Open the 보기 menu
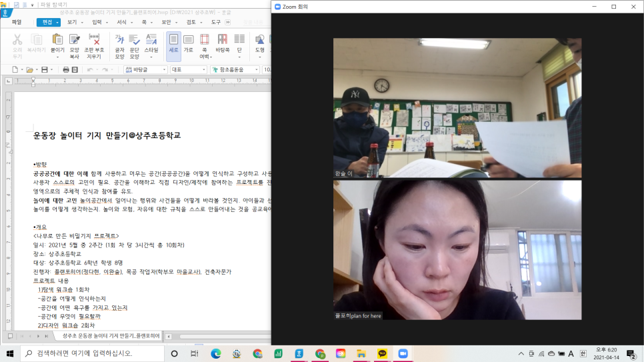 [72, 22]
